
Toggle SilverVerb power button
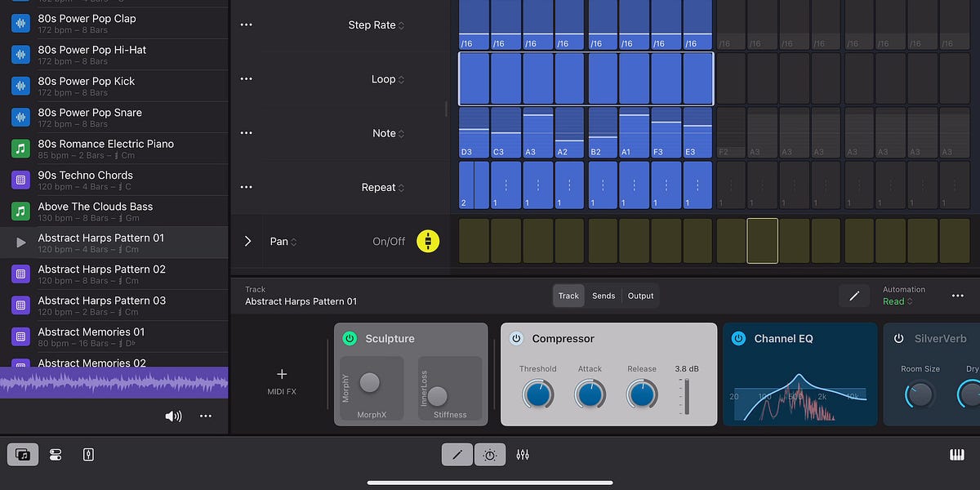click(x=898, y=338)
